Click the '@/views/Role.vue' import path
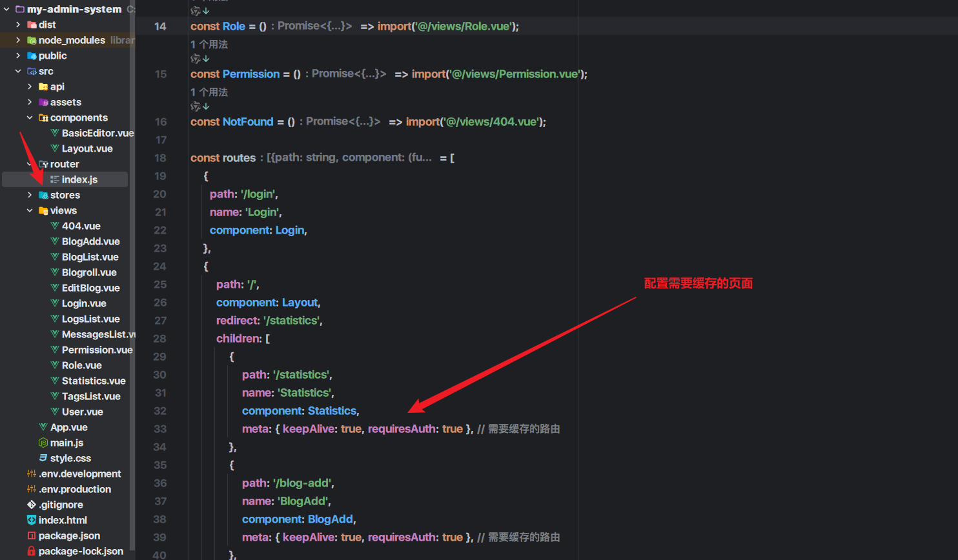958x560 pixels. [464, 26]
